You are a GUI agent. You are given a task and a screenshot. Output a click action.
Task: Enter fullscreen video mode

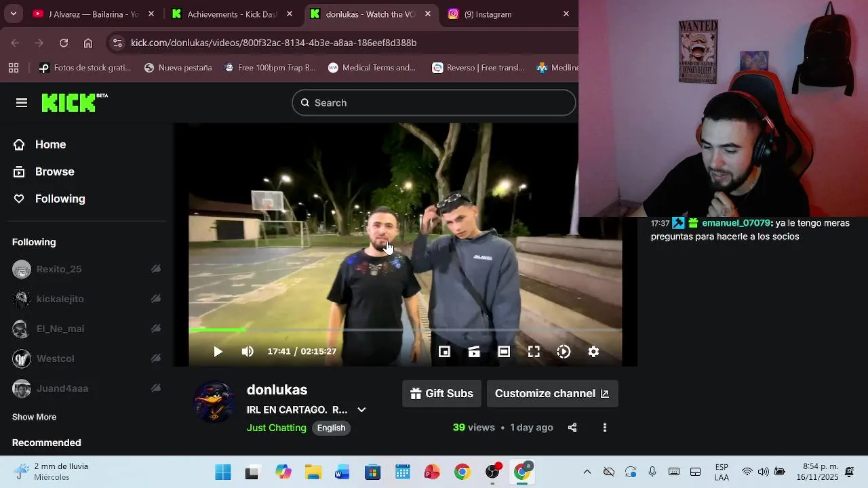(x=534, y=352)
